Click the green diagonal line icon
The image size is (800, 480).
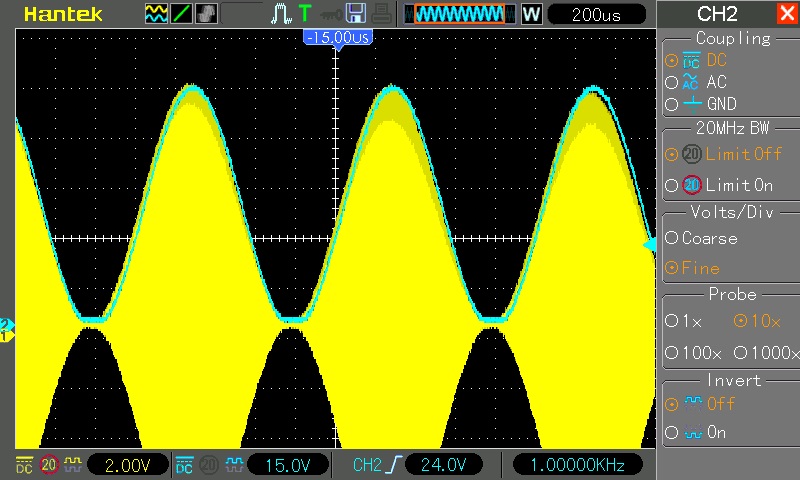pyautogui.click(x=182, y=14)
